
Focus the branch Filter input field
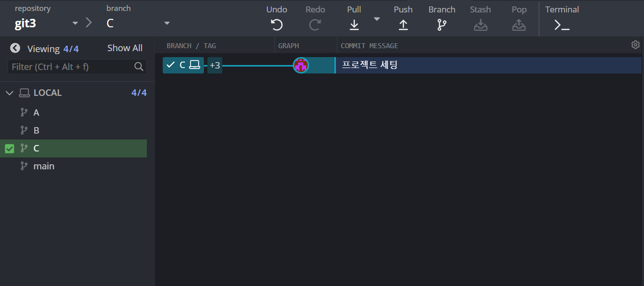point(77,67)
